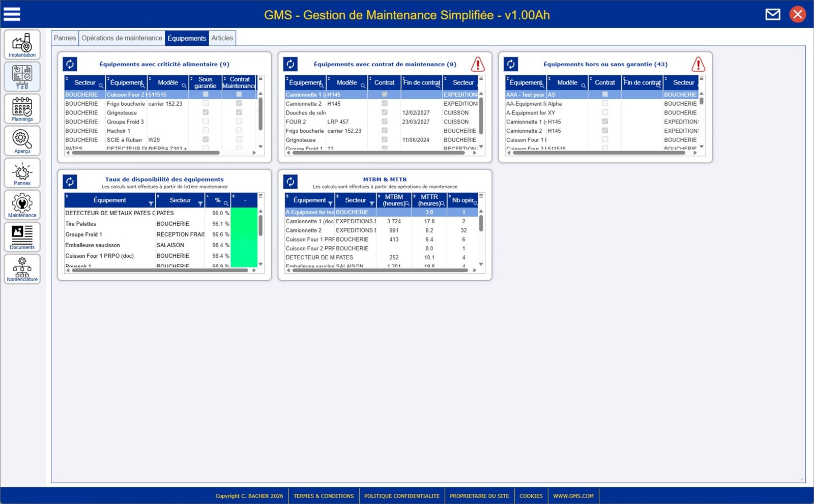This screenshot has height=504, width=814.
Task: Toggle Contrat Maintenance checkbox for Frigo boucherie
Action: [239, 103]
